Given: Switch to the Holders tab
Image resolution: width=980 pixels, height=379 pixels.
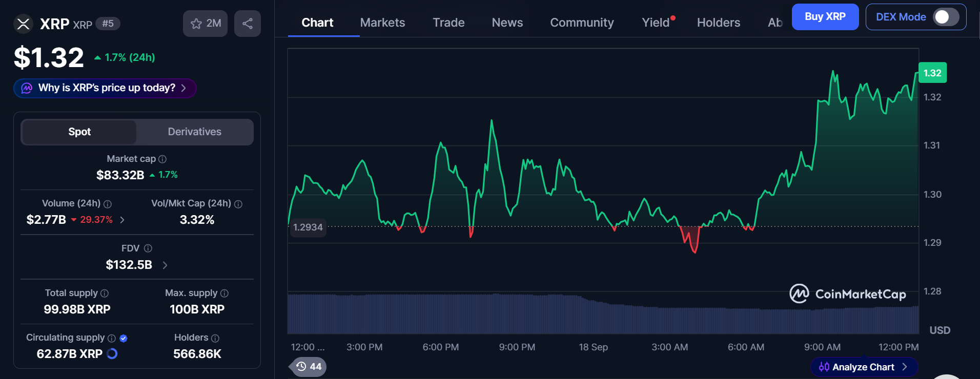Looking at the screenshot, I should click(719, 23).
